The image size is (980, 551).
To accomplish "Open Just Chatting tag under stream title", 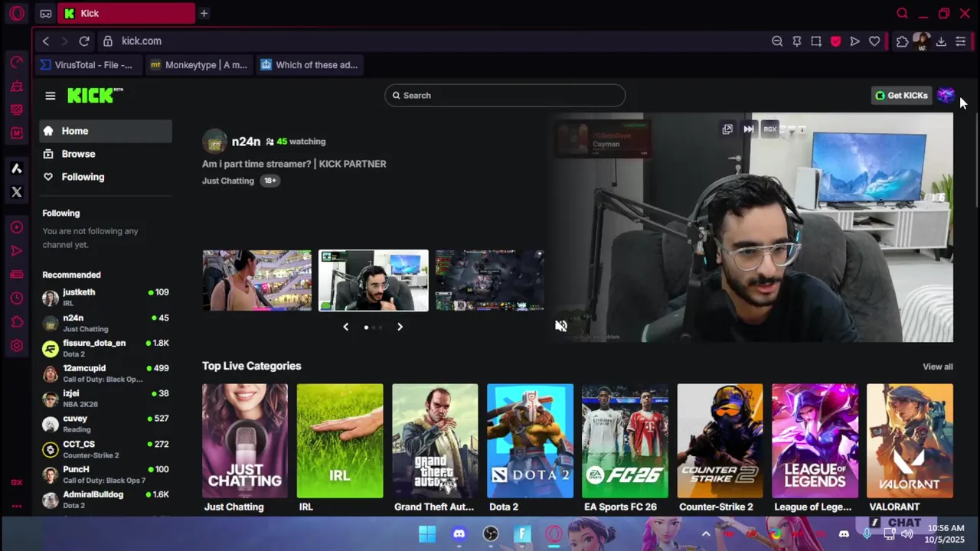I will (228, 181).
